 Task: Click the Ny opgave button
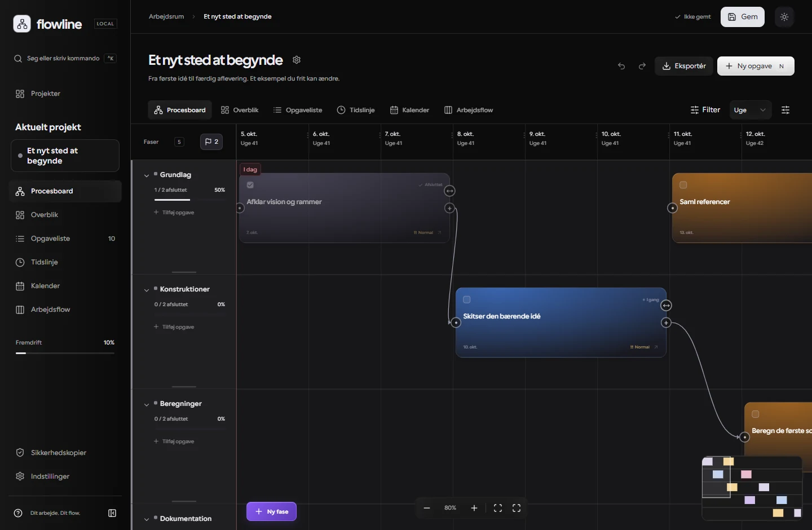[756, 66]
